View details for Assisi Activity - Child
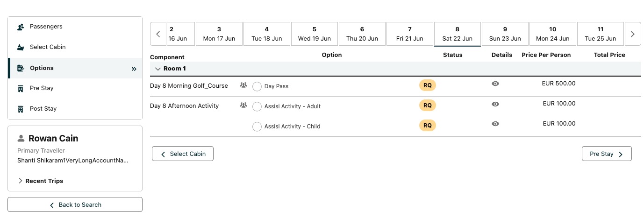The height and width of the screenshot is (218, 644). pos(495,124)
